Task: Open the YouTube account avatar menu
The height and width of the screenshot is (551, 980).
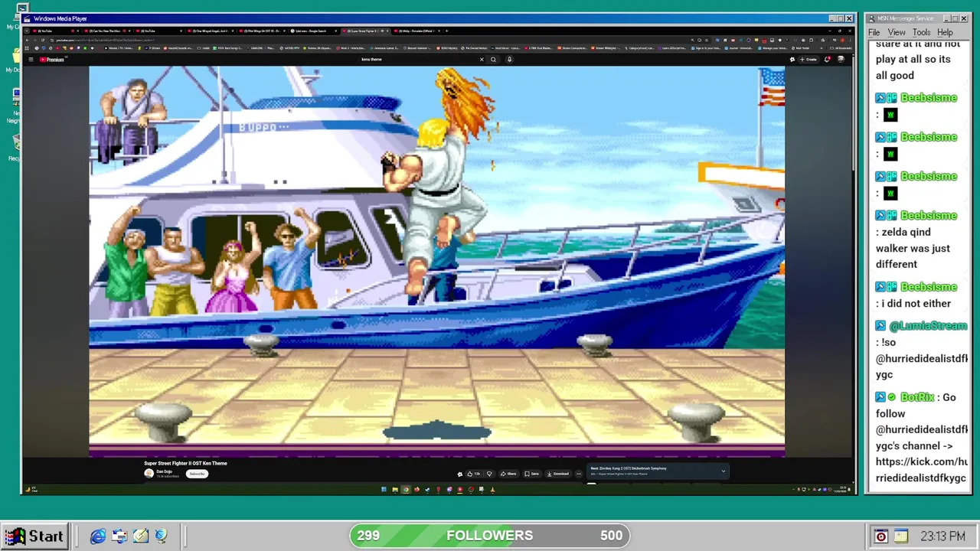Action: point(841,59)
